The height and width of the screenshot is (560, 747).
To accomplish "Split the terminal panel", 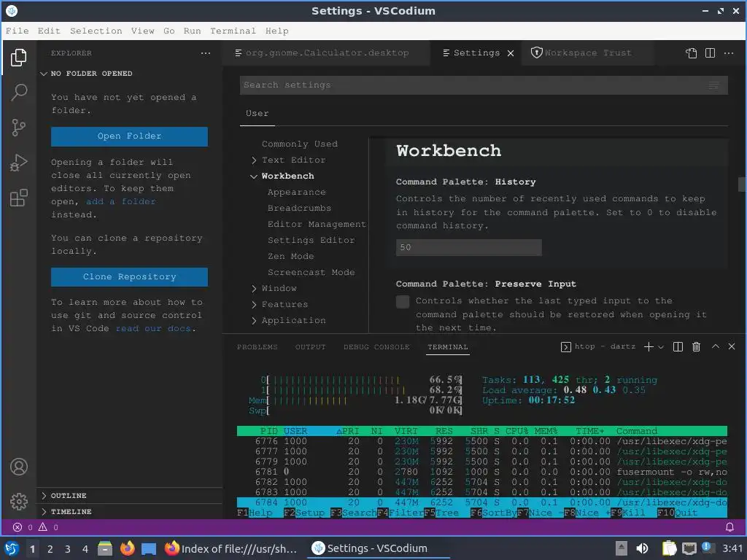I will point(678,346).
